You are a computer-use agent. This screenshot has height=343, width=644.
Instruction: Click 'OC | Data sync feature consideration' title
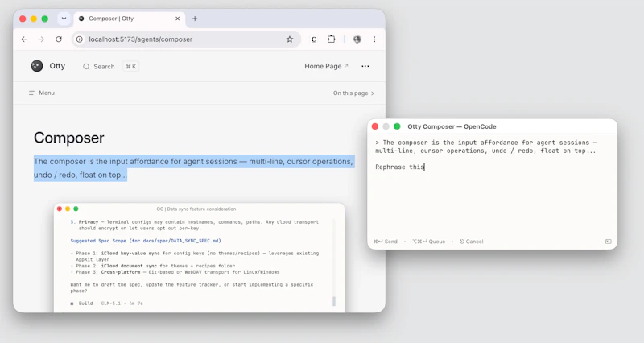[x=196, y=209]
